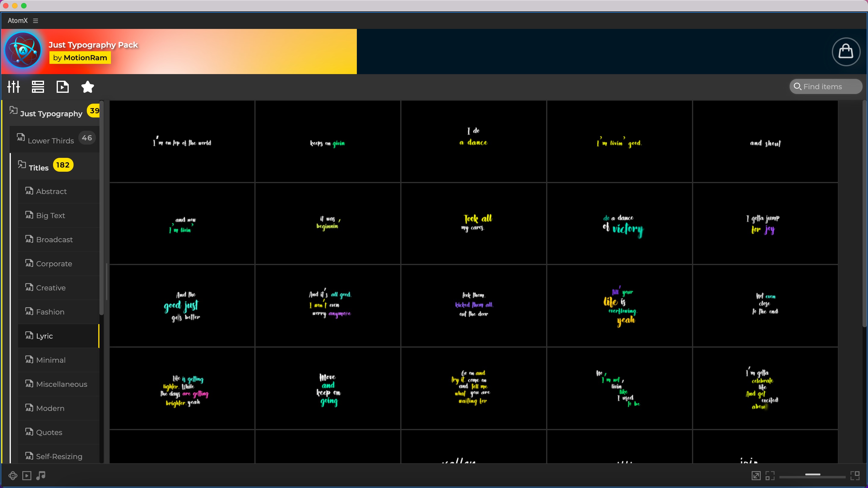
Task: Click the resize arrow icon near slider
Action: pyautogui.click(x=756, y=476)
